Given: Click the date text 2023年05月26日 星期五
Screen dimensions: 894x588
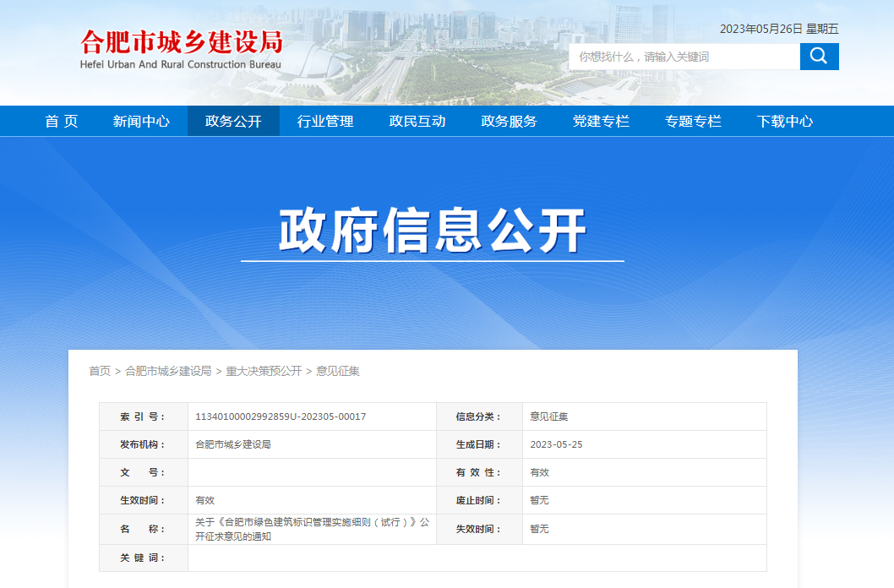Looking at the screenshot, I should coord(779,29).
